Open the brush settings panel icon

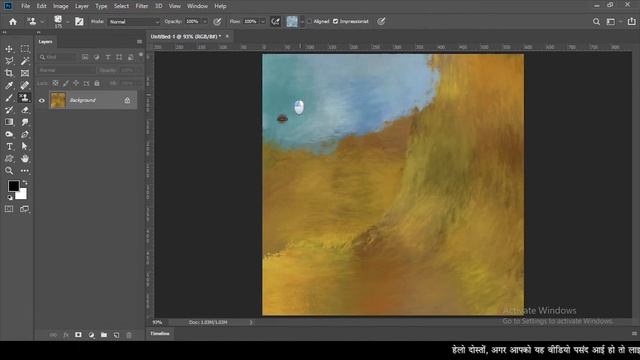pos(79,22)
